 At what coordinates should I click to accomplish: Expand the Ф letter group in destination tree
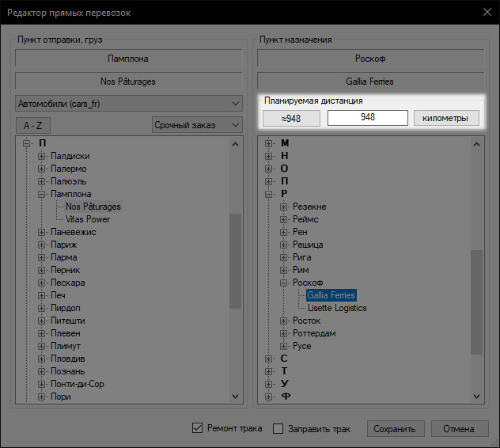pyautogui.click(x=268, y=397)
